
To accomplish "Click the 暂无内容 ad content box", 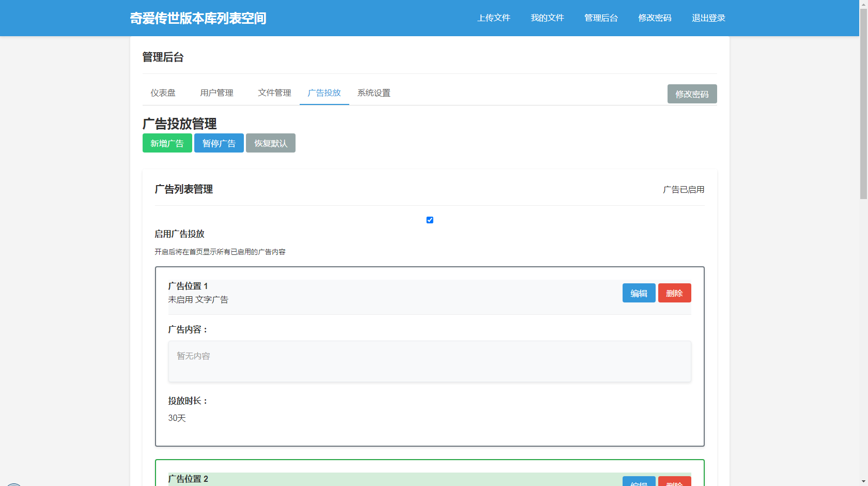I will (x=429, y=361).
